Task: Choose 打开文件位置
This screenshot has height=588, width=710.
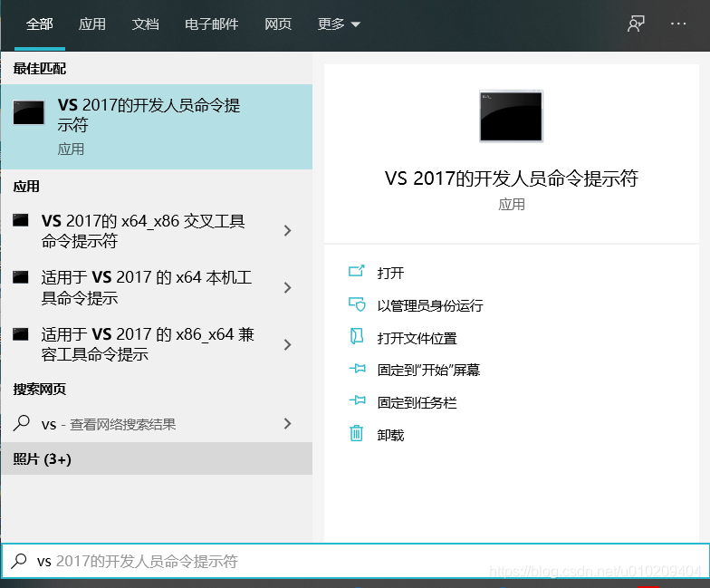Action: pos(417,339)
